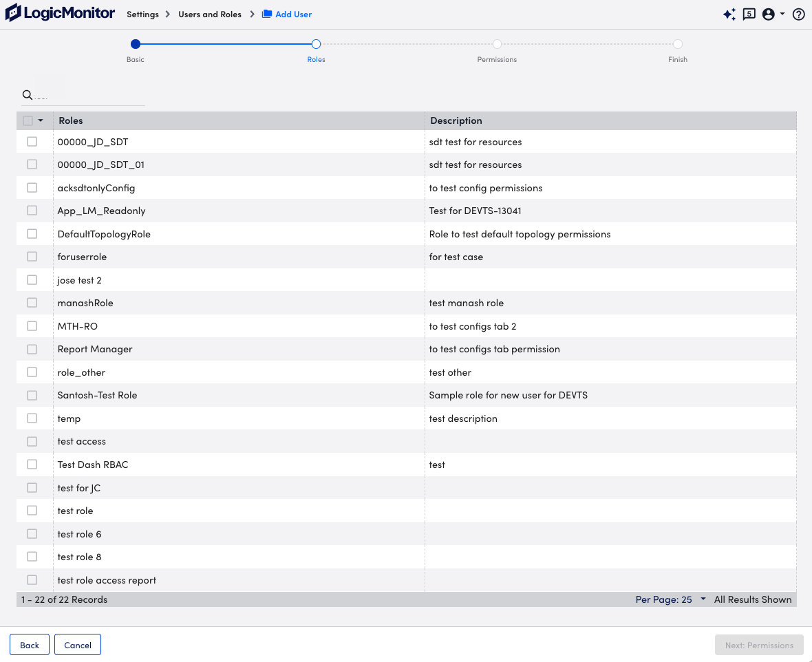Viewport: 812px width, 662px height.
Task: Check the box for Report Manager role
Action: pyautogui.click(x=32, y=349)
